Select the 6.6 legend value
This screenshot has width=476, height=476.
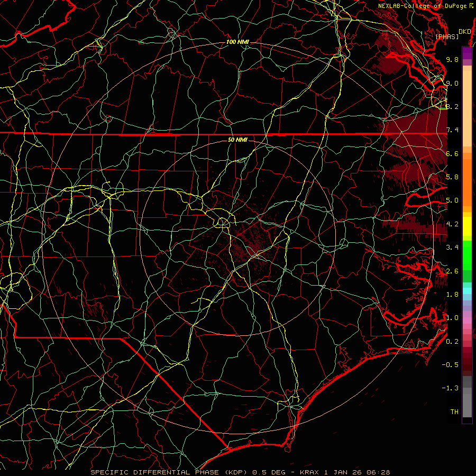coord(452,153)
